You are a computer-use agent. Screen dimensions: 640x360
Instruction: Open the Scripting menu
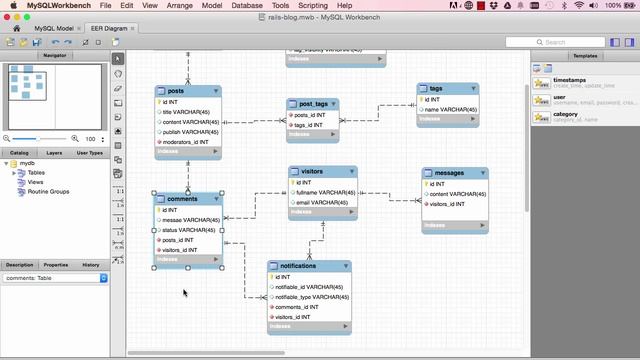click(313, 6)
